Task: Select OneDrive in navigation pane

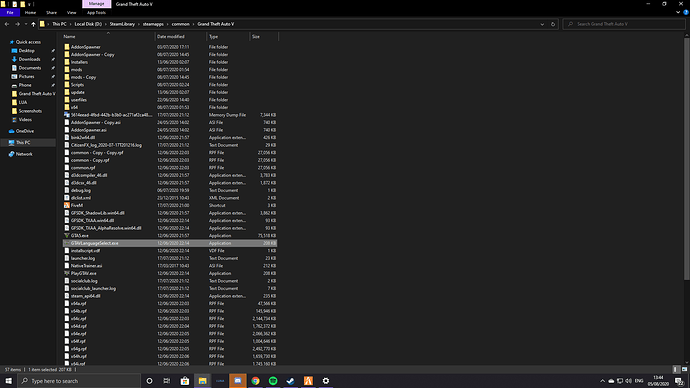Action: 25,131
